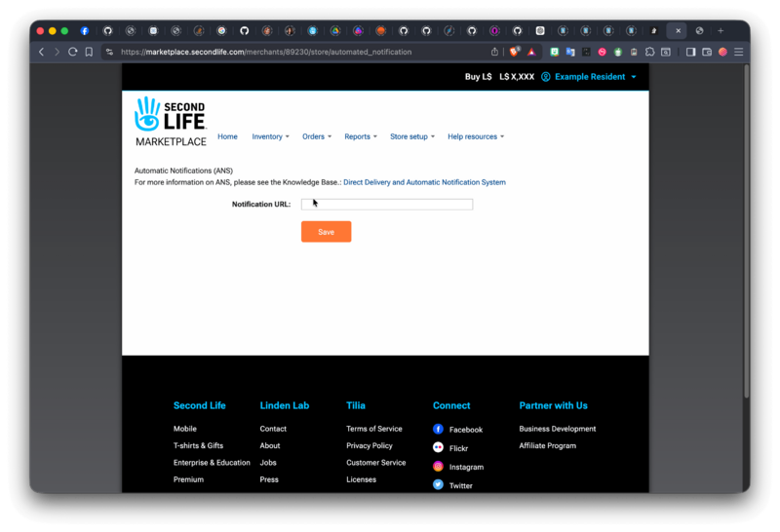Close the current active tab
This screenshot has height=532, width=780.
(678, 31)
